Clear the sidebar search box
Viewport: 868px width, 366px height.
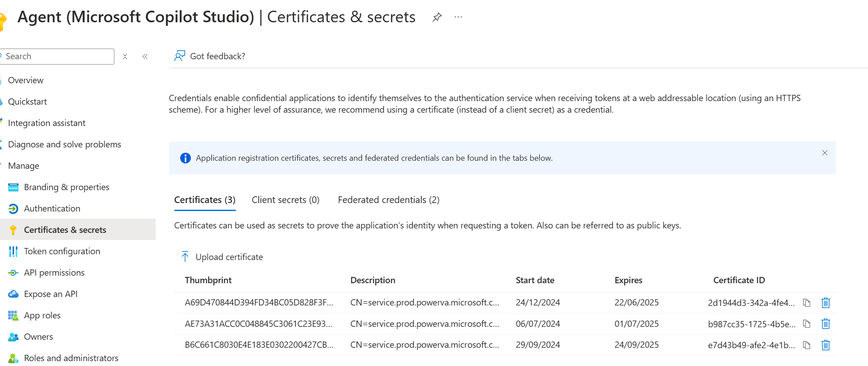(x=125, y=57)
